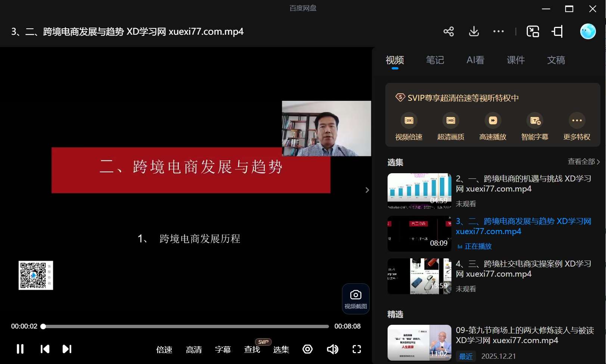Take a video screenshot with camera button
This screenshot has width=606, height=364.
[355, 299]
